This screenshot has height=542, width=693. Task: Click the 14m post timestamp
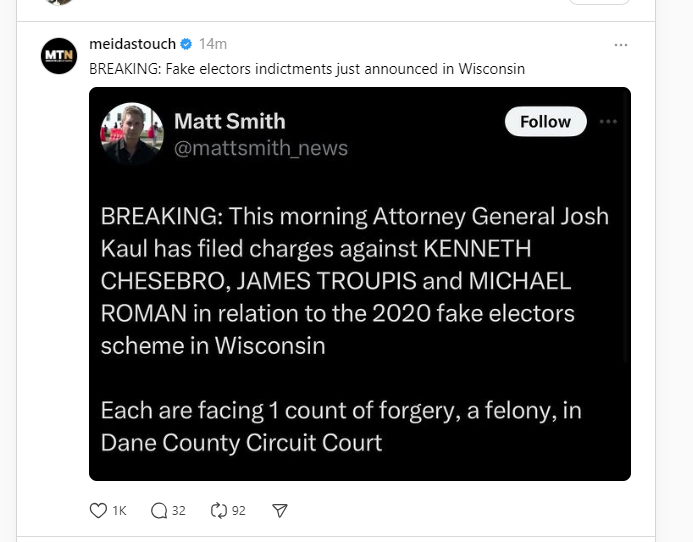tap(213, 44)
